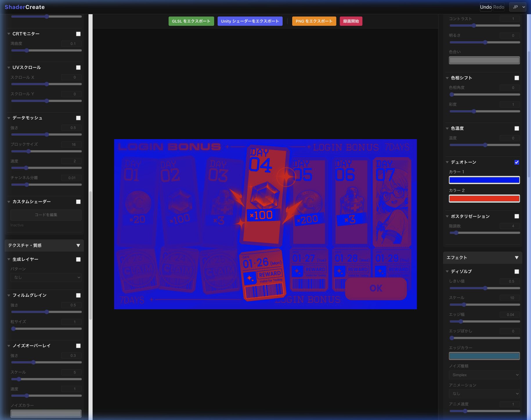The width and height of the screenshot is (531, 420).
Task: Collapse the デュオトーン section triangle
Action: [x=447, y=162]
